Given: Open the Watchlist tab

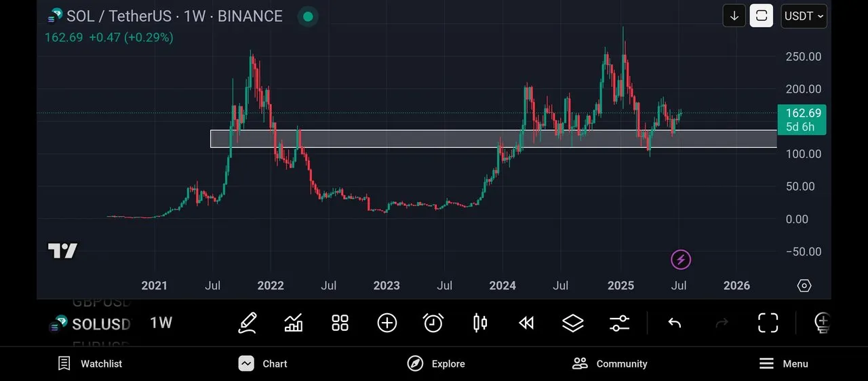Looking at the screenshot, I should [x=90, y=363].
